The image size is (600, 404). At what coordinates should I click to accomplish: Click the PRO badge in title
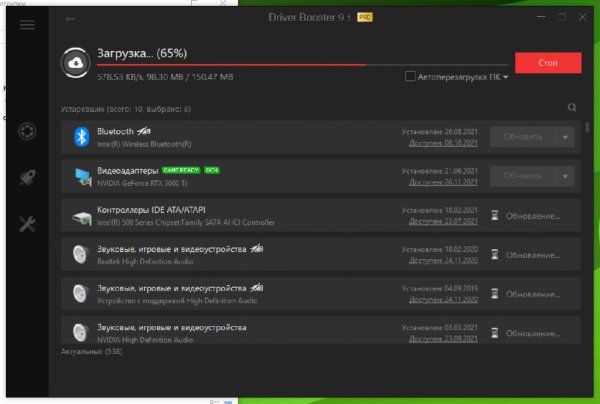click(x=365, y=17)
